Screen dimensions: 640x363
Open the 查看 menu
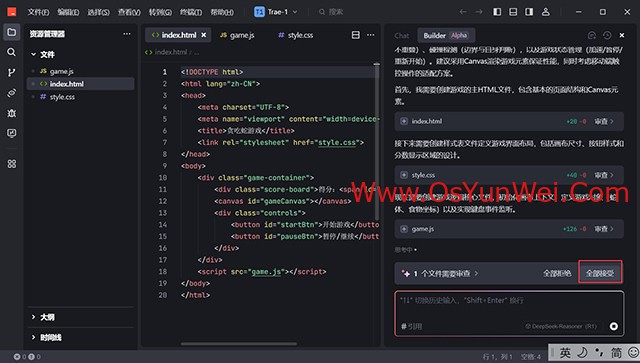pyautogui.click(x=129, y=12)
